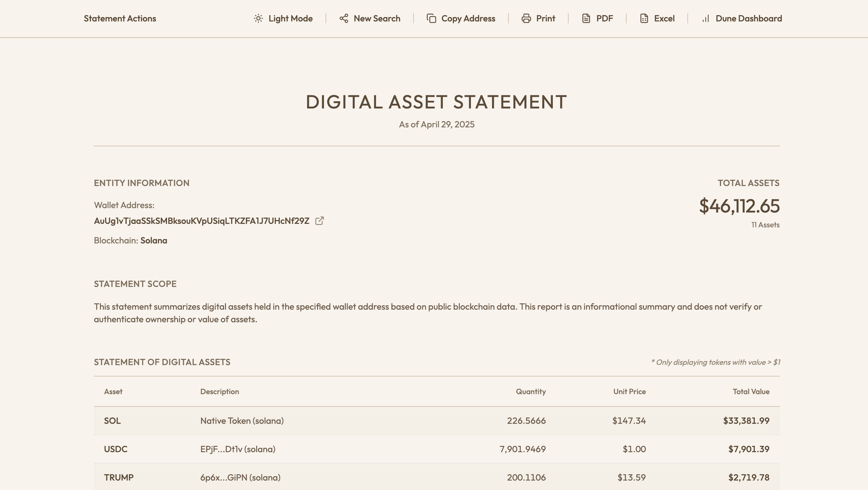Screen dimensions: 868x490
Task: Click Native Token (solana) description
Action: pos(242,421)
